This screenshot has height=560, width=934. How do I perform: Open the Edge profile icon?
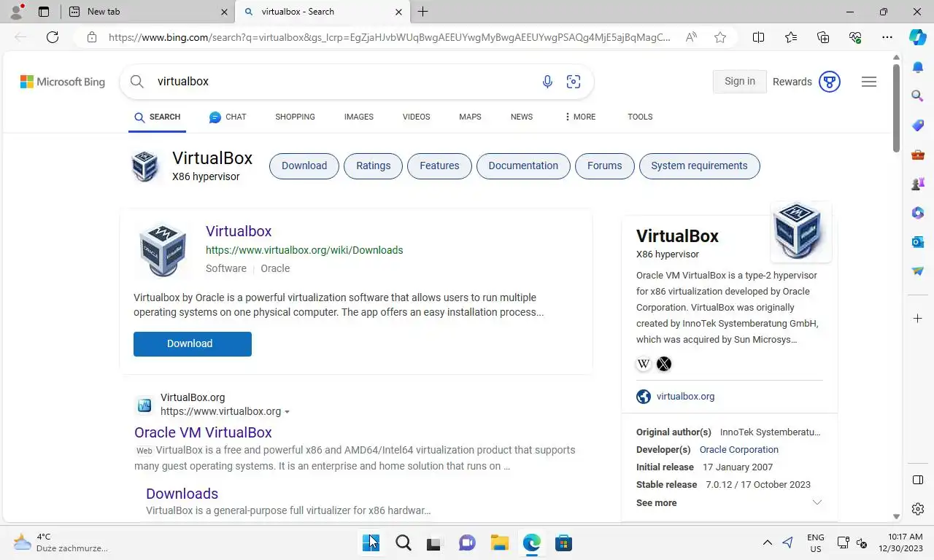click(x=16, y=12)
